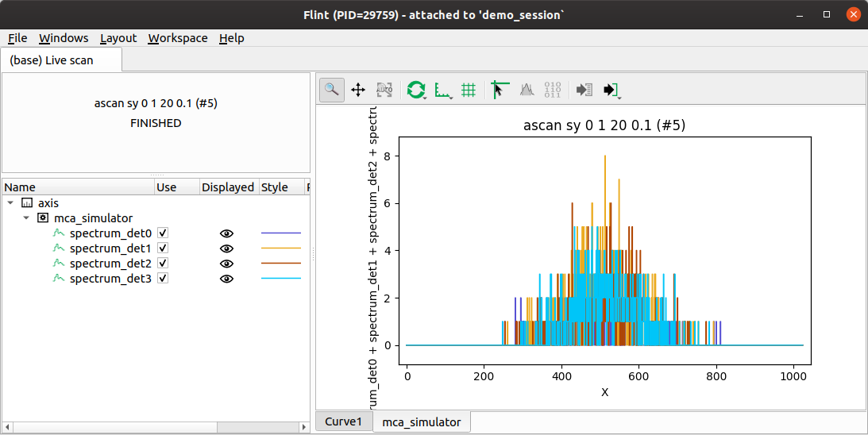868x435 pixels.
Task: Hide spectrum_det3 with its eye icon
Action: pos(226,279)
